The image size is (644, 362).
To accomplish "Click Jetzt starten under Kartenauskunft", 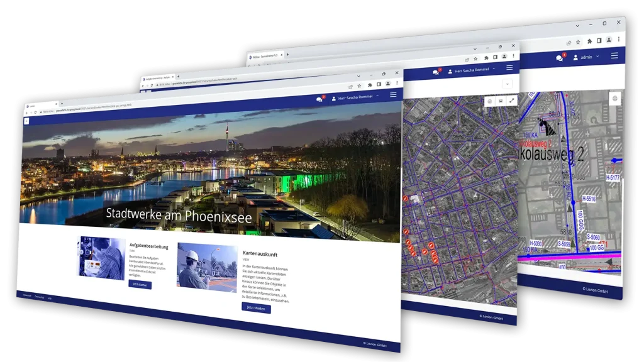I will [x=256, y=307].
